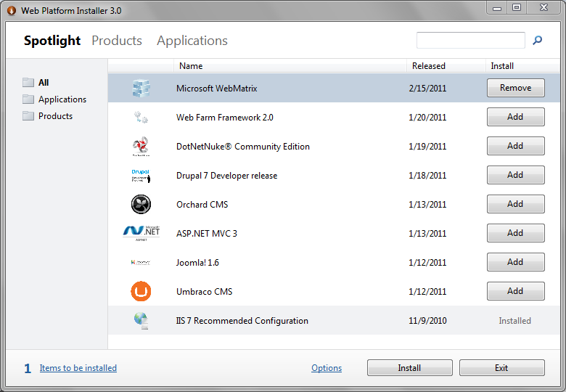
Task: Add Web Farm Framework 2.0
Action: point(515,117)
